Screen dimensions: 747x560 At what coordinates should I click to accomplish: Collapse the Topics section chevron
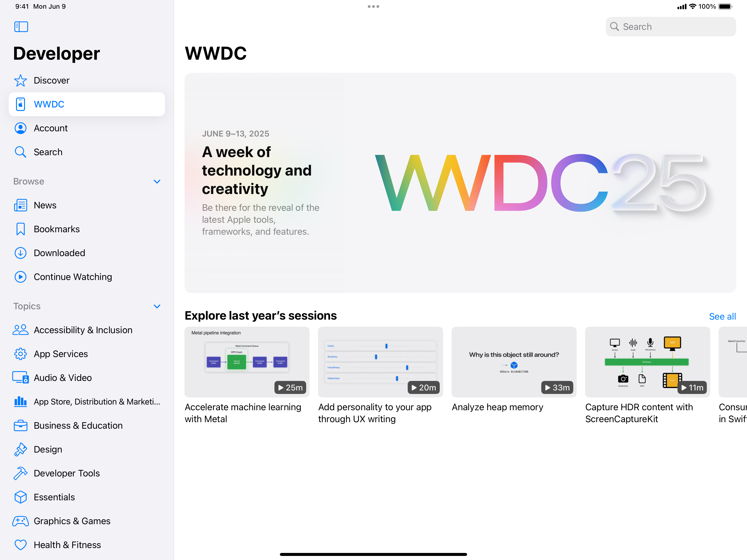pos(157,307)
